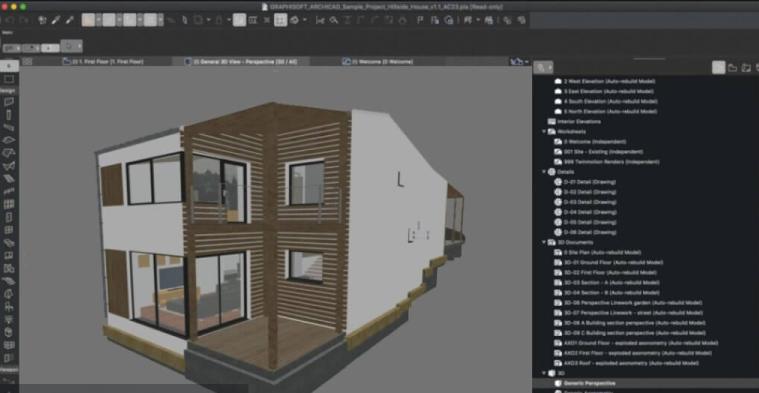The image size is (759, 393).
Task: Select the Marquee tool in the toolbox
Action: [9, 79]
